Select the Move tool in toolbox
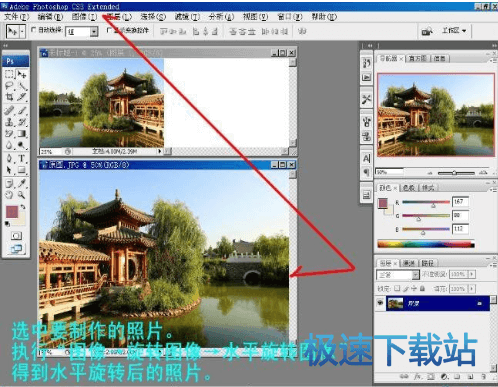This screenshot has height=387, width=498. point(22,74)
